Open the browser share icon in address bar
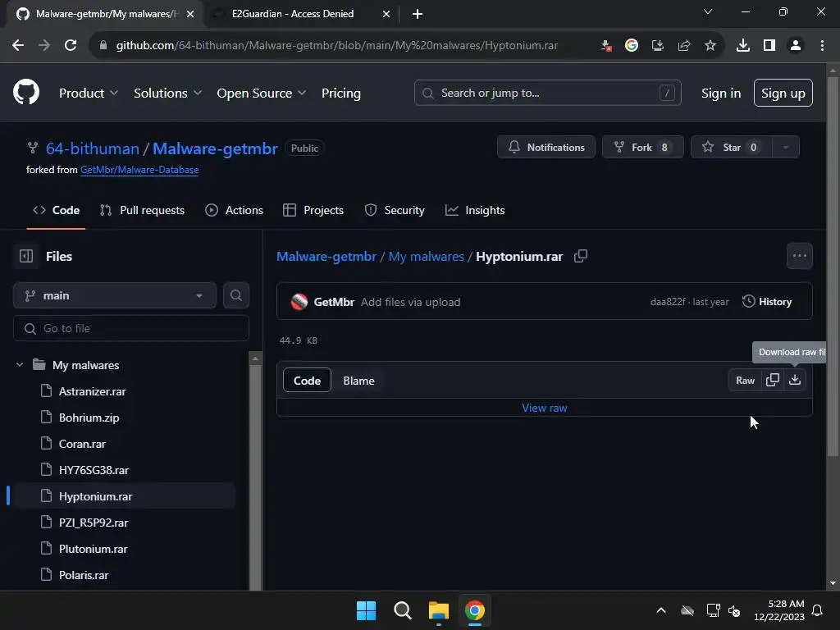Screen dimensions: 840x630 (x=683, y=46)
